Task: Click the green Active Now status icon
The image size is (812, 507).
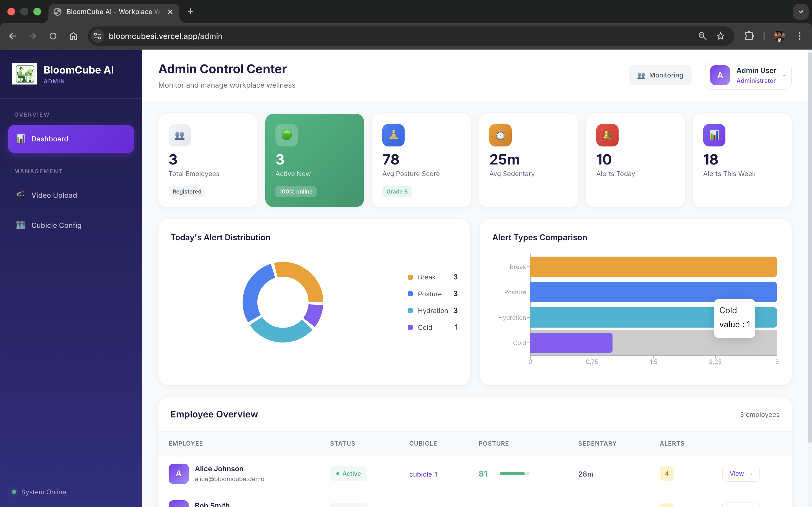Action: tap(286, 135)
